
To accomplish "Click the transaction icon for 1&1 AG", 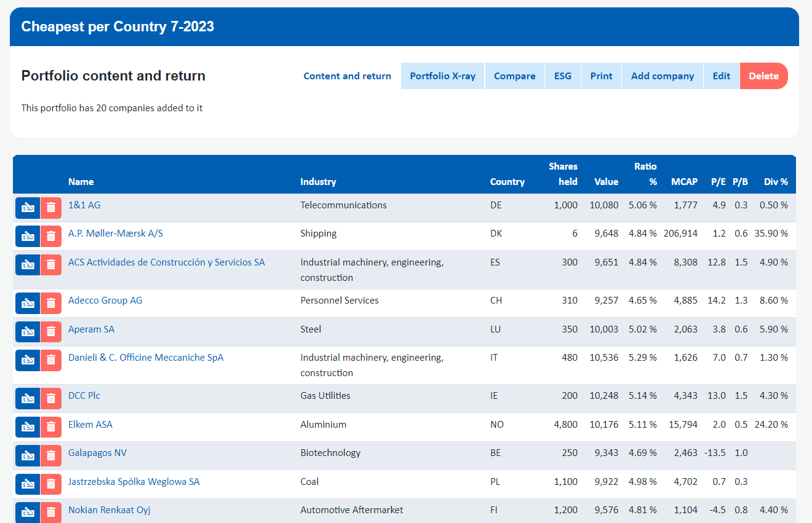I will coord(28,208).
